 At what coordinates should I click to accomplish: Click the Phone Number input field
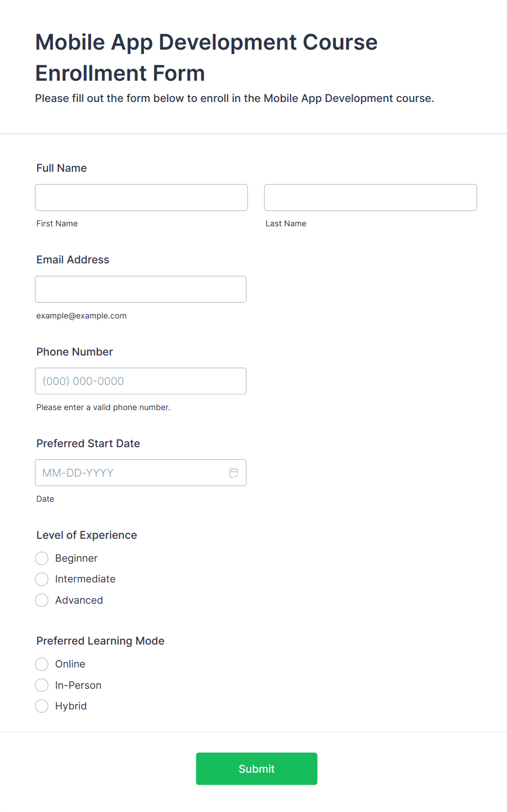coord(141,381)
